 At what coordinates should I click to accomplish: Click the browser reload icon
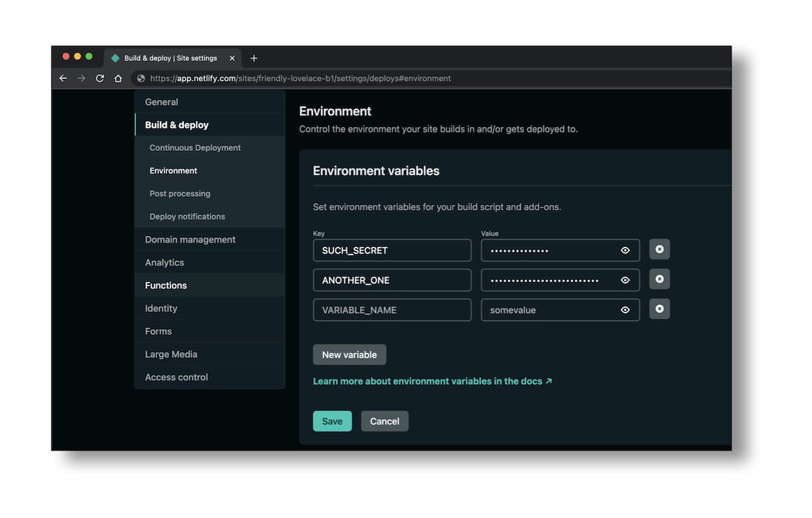[99, 78]
